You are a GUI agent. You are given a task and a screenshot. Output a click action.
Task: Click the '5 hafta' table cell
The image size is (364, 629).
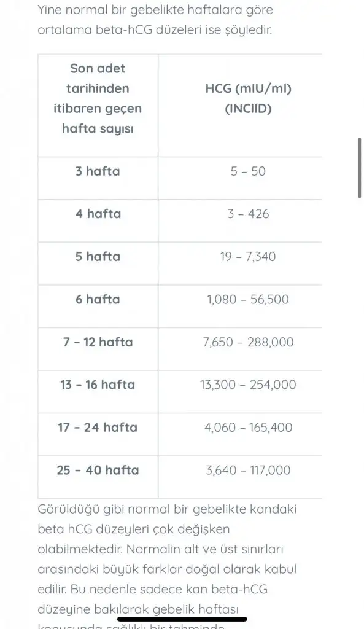(x=98, y=257)
